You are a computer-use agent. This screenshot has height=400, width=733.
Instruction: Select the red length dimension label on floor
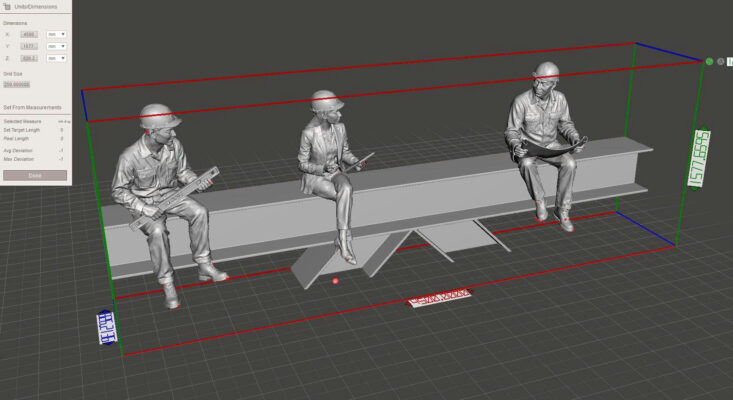click(x=440, y=297)
